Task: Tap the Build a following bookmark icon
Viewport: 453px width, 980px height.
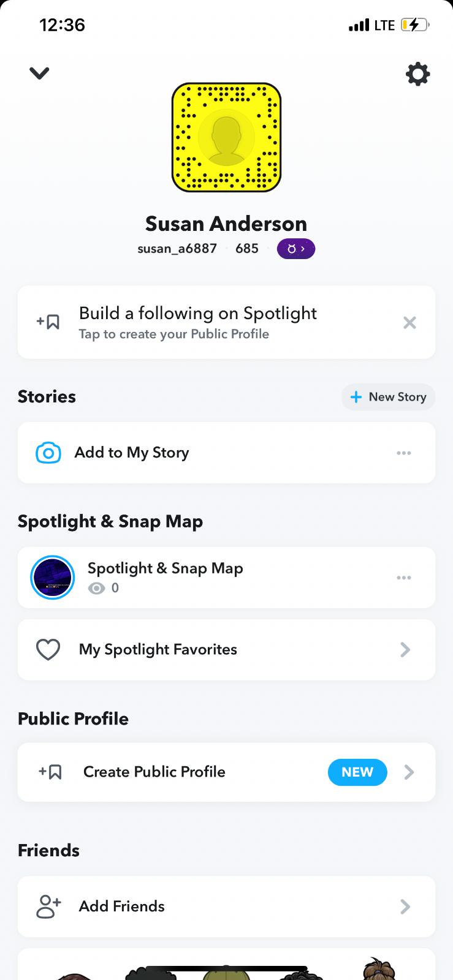Action: [x=48, y=322]
